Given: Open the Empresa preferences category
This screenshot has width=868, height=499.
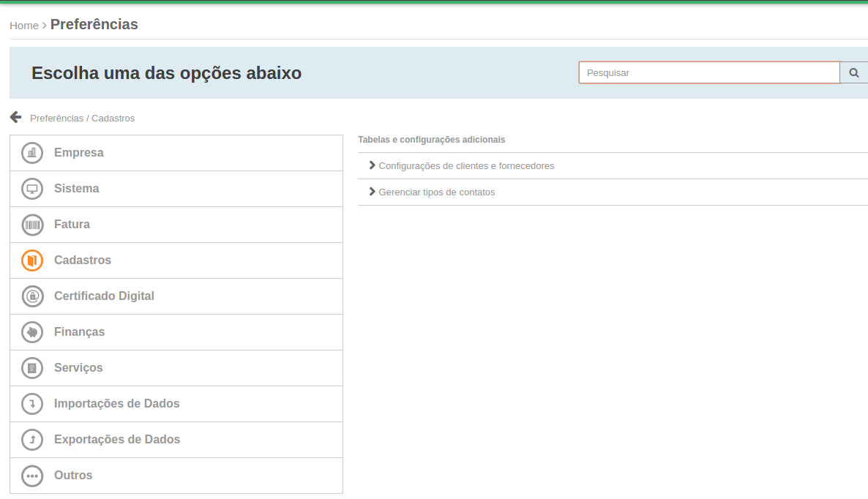Looking at the screenshot, I should (x=176, y=153).
